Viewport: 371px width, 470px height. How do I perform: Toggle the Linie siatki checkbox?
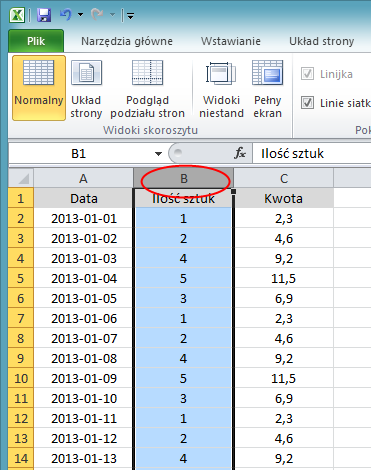pyautogui.click(x=307, y=103)
